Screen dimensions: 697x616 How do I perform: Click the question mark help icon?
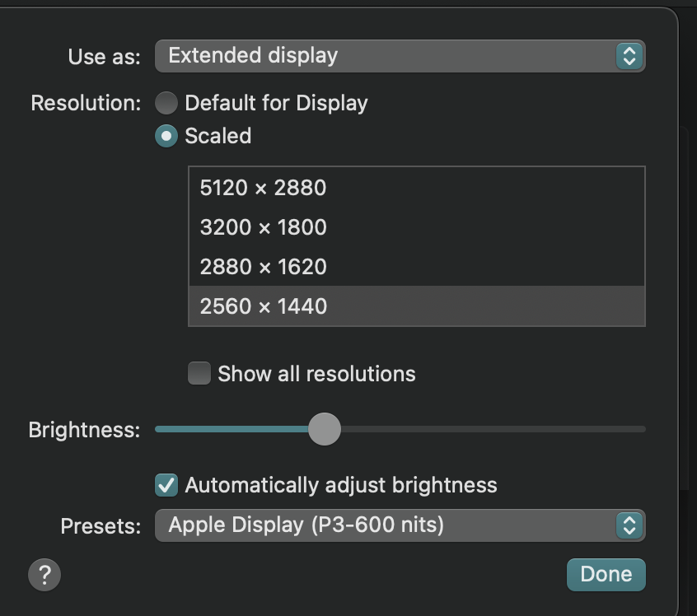pyautogui.click(x=44, y=575)
